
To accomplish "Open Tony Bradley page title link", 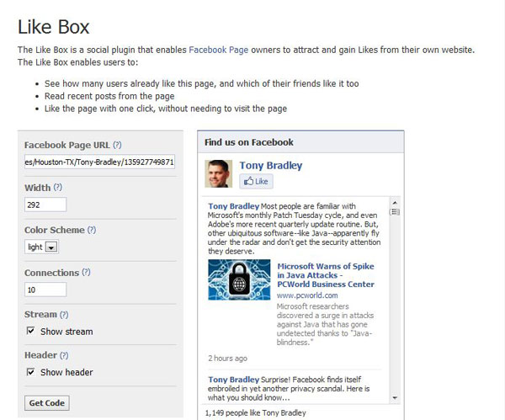I will [x=271, y=165].
